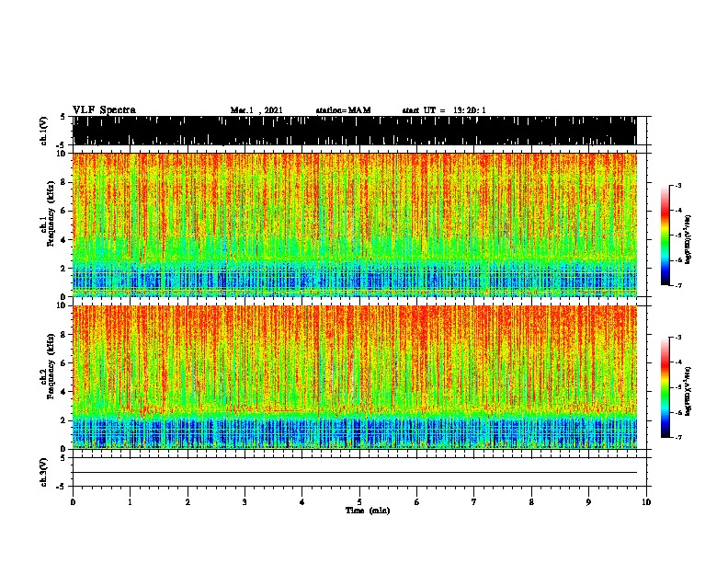The width and height of the screenshot is (728, 563).
Task: Click the ch.3(V) axis label
Action: [44, 472]
